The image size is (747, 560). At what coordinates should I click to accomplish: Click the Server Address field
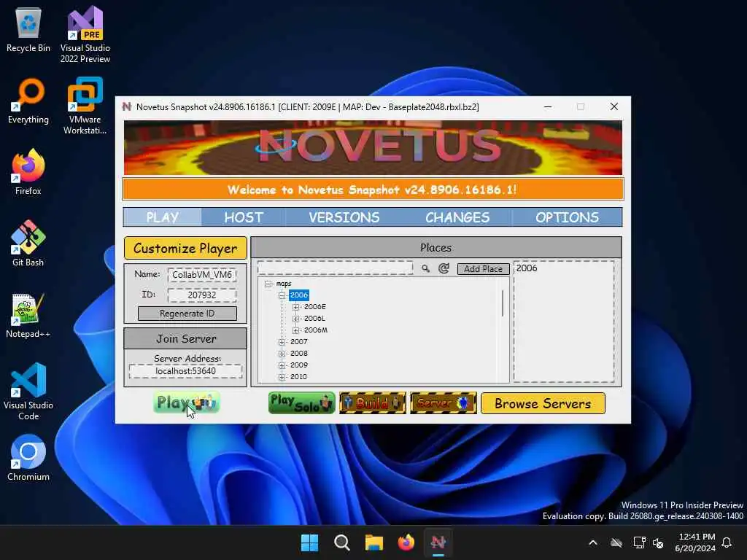(x=185, y=371)
